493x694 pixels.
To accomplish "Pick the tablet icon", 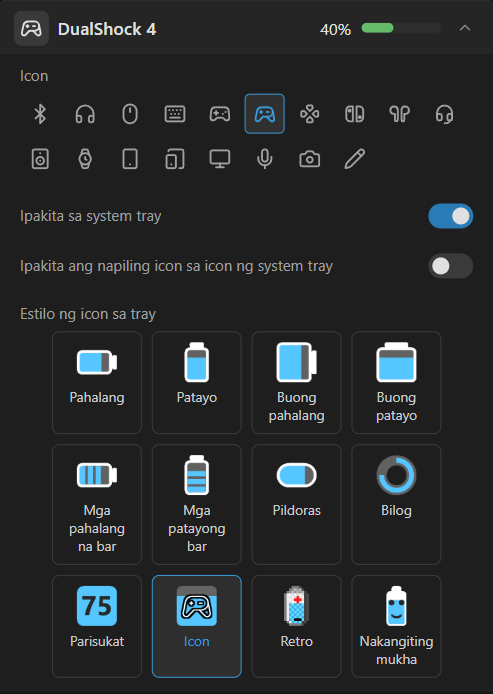I will 130,159.
